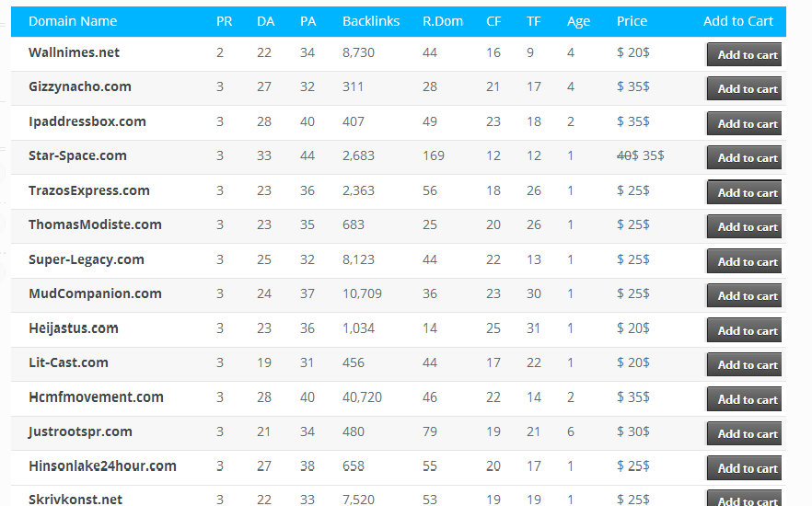Open Lit-Cast.com domain entry

coord(68,362)
